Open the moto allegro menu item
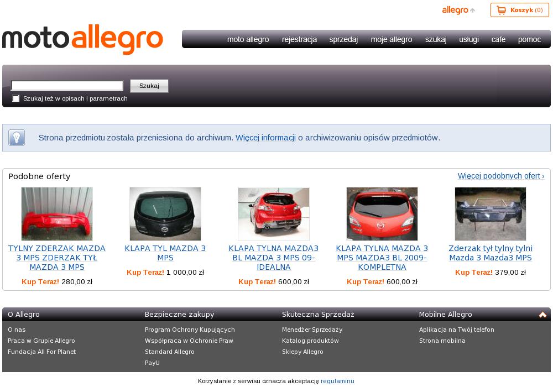 pos(248,39)
